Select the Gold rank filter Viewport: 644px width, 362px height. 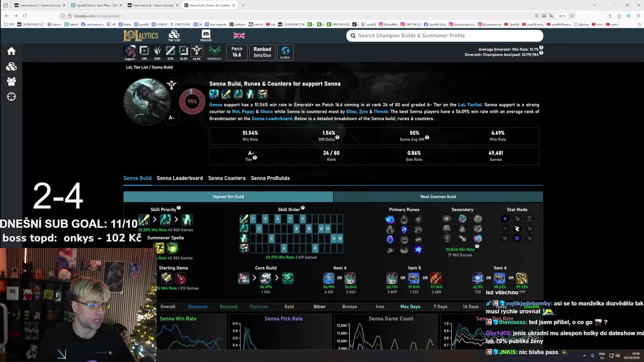(x=289, y=307)
